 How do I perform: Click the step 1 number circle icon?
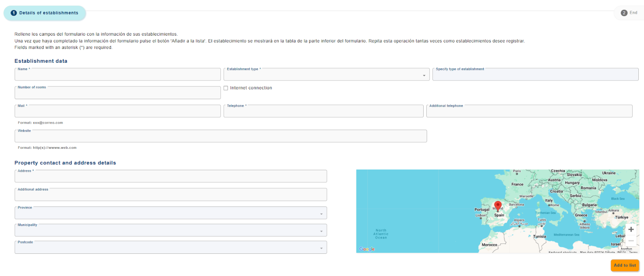[x=14, y=13]
